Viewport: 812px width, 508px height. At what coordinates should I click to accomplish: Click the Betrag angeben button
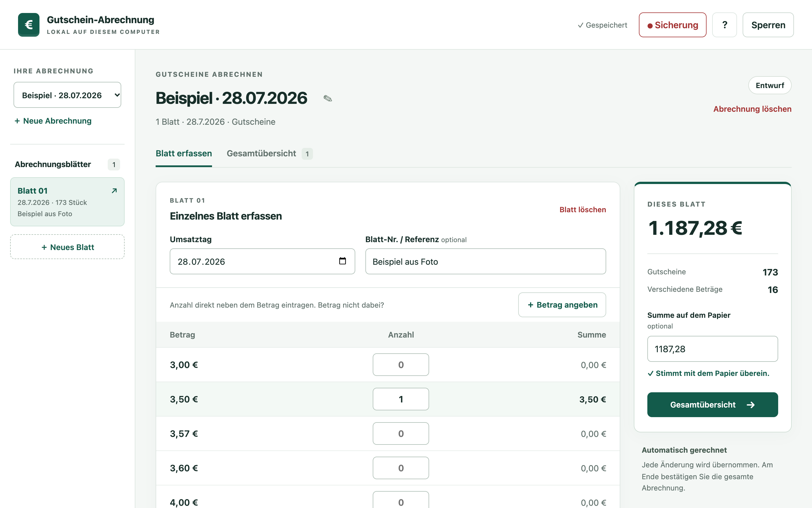562,305
